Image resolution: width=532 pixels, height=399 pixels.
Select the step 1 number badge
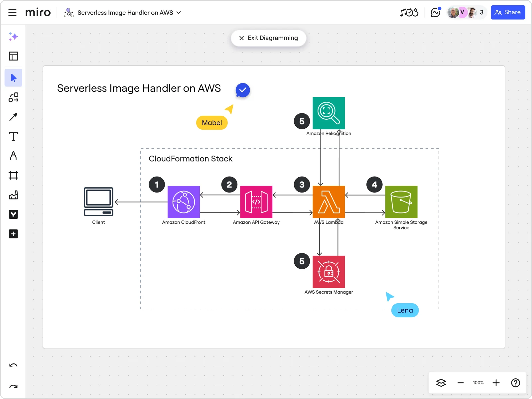157,185
